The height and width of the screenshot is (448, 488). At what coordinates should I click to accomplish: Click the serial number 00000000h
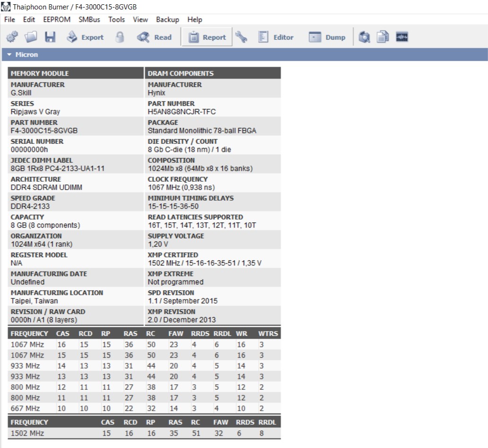[x=29, y=149]
